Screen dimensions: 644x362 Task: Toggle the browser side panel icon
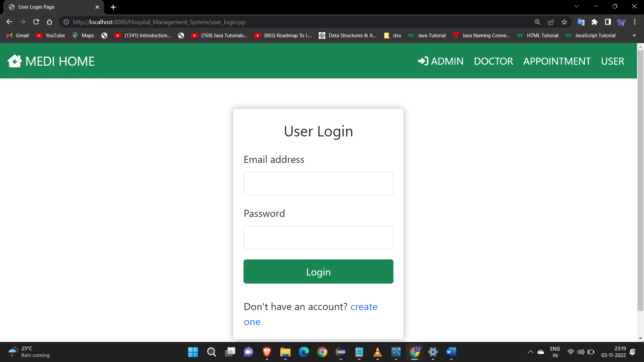607,22
